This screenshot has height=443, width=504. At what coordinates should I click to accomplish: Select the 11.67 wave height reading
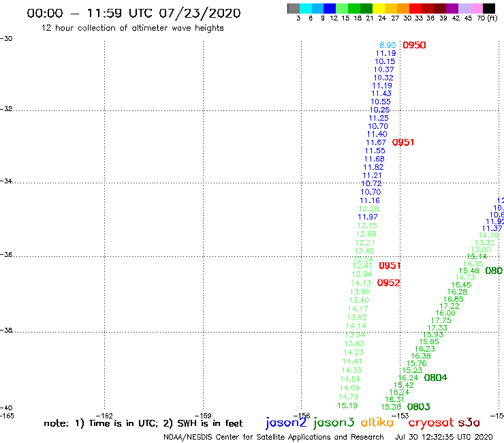[x=376, y=142]
